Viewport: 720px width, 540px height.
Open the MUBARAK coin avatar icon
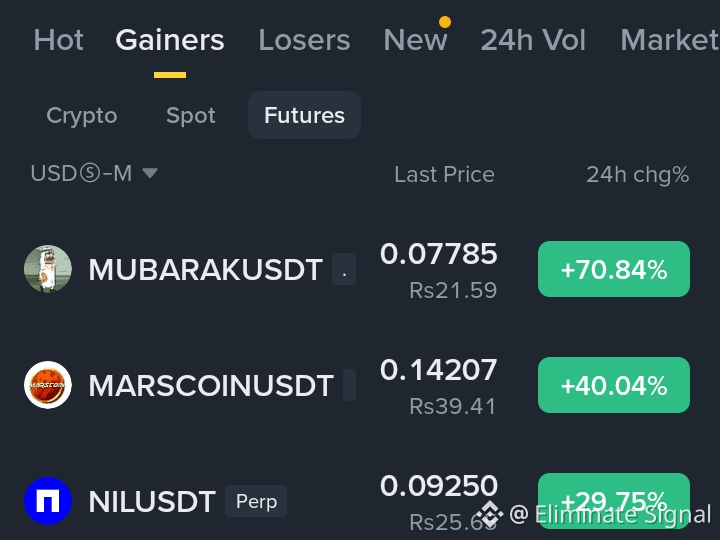[x=48, y=269]
